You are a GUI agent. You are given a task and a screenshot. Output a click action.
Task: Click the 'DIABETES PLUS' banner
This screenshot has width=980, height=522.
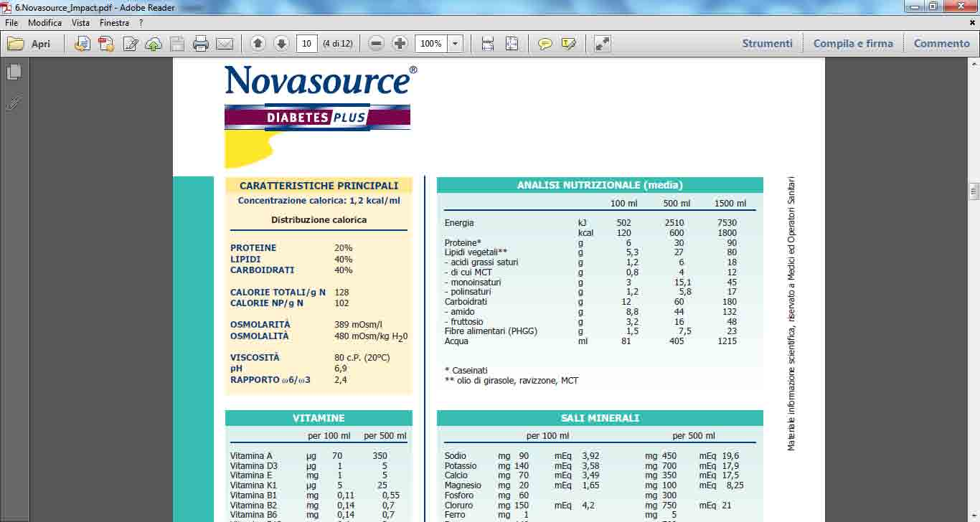(318, 118)
